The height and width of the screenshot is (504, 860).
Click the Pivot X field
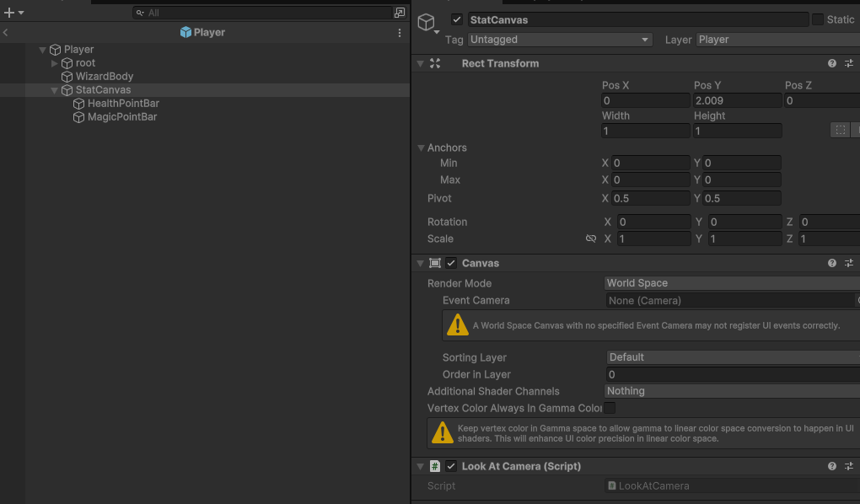[651, 199]
